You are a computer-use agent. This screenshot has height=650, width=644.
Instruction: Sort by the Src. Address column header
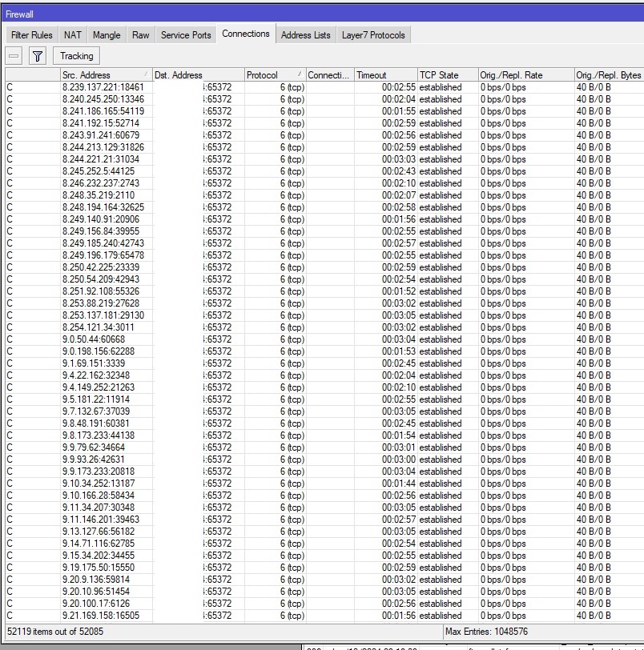pyautogui.click(x=107, y=75)
